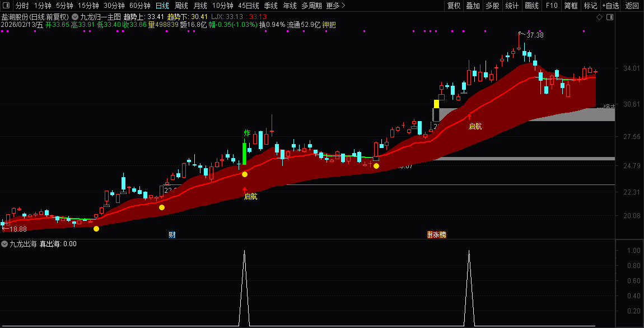Select the 30分钟 period

click(x=114, y=6)
